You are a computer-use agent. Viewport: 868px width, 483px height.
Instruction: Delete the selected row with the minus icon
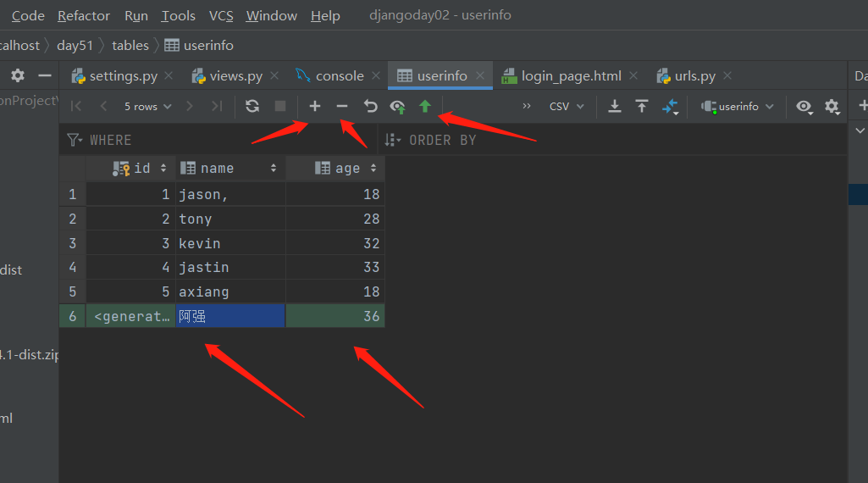342,106
